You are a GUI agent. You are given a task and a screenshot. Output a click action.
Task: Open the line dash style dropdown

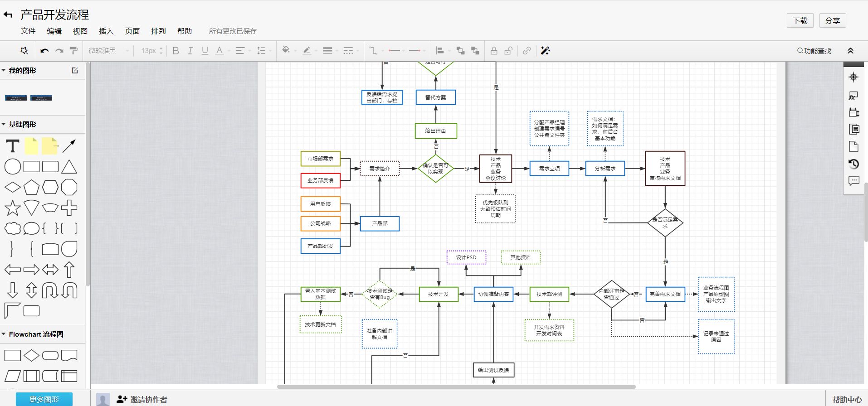(x=348, y=51)
